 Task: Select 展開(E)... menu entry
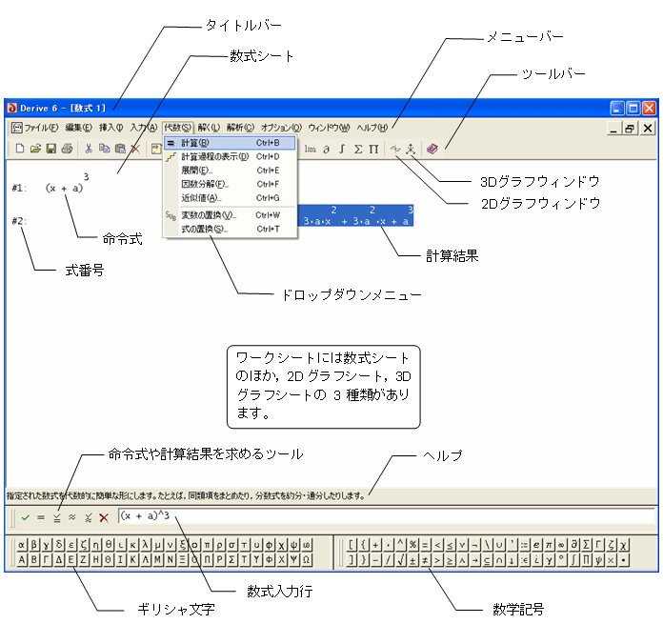[x=230, y=171]
